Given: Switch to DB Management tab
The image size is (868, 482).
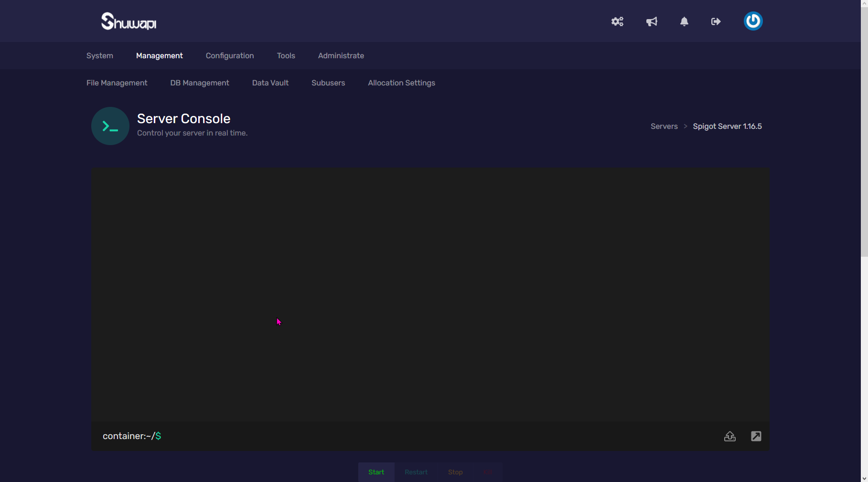Looking at the screenshot, I should point(200,83).
